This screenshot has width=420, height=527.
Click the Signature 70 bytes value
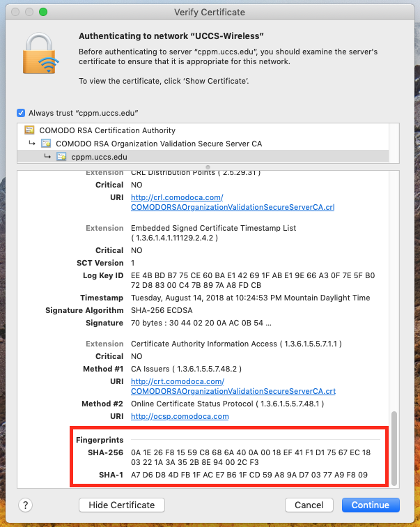click(x=201, y=323)
